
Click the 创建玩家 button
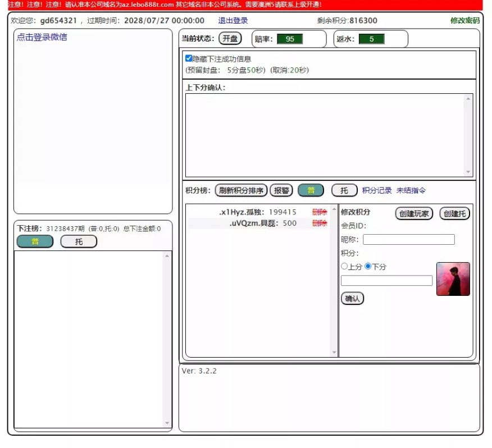pyautogui.click(x=414, y=214)
